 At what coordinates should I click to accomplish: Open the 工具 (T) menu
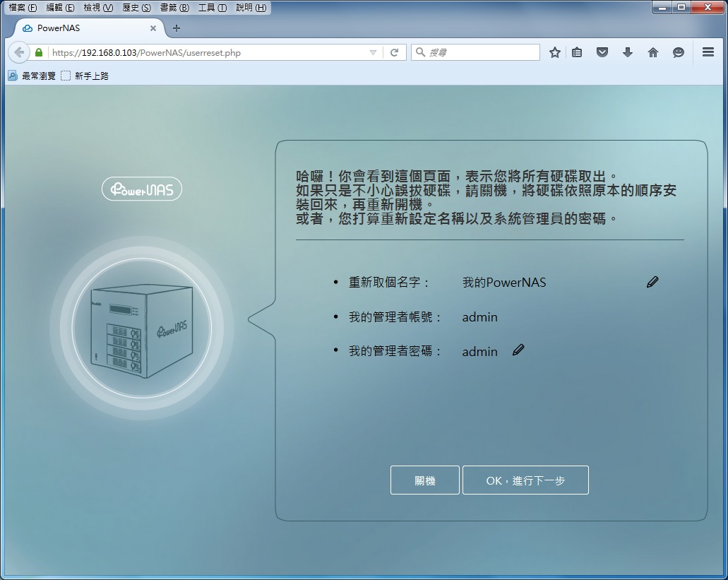pos(213,8)
